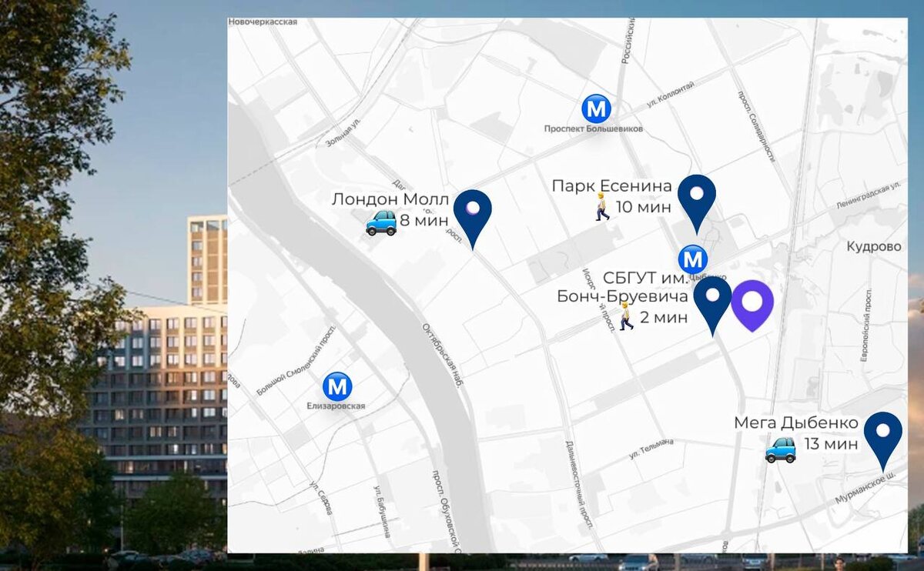Click the Новочеркасская label on the map

tap(263, 22)
